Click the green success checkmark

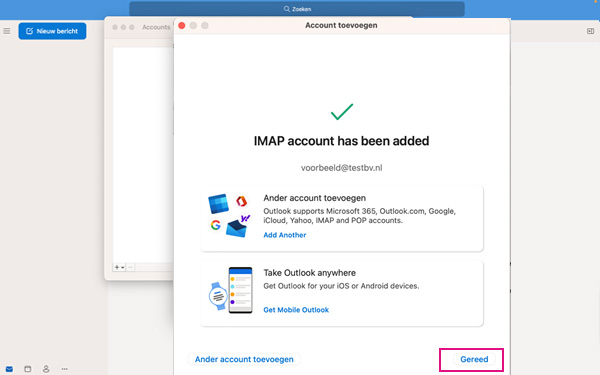[342, 112]
